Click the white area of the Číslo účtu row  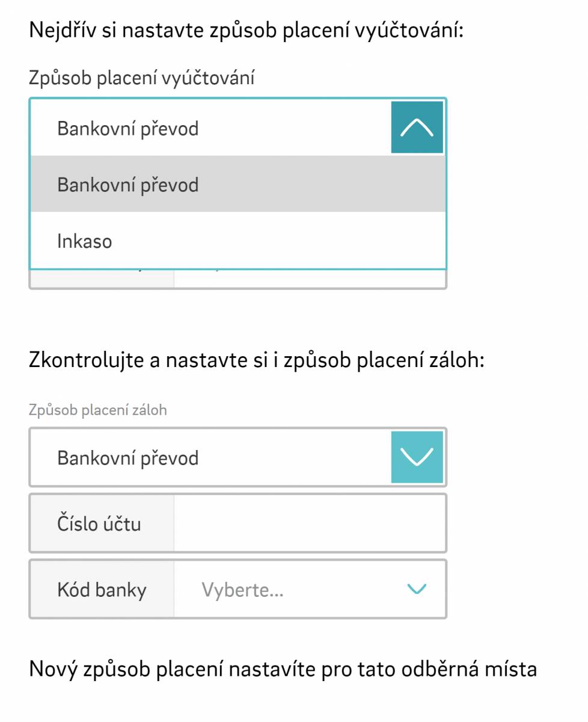[310, 523]
